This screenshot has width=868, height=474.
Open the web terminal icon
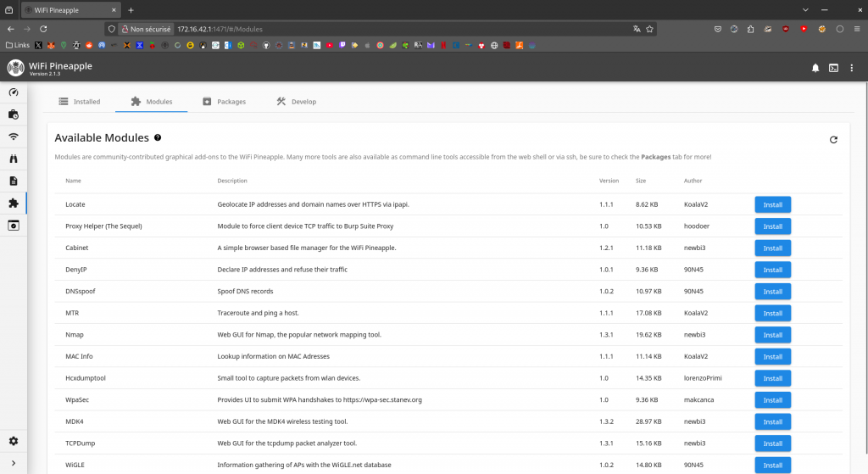click(x=834, y=68)
